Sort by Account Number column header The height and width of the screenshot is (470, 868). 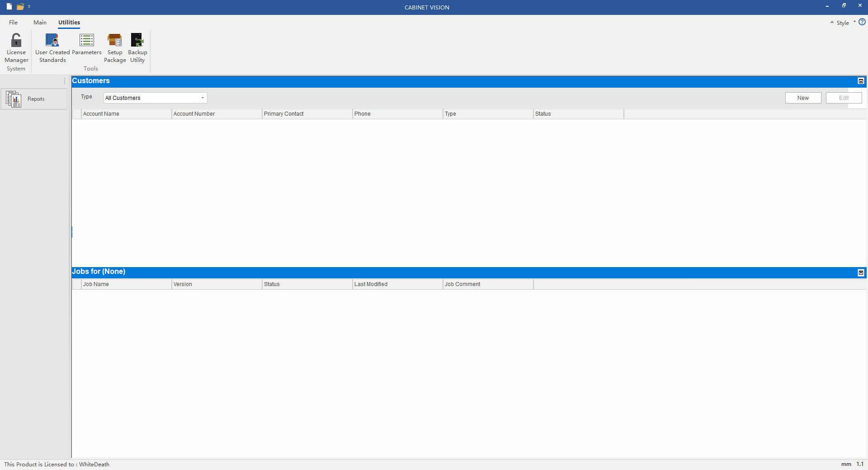217,114
